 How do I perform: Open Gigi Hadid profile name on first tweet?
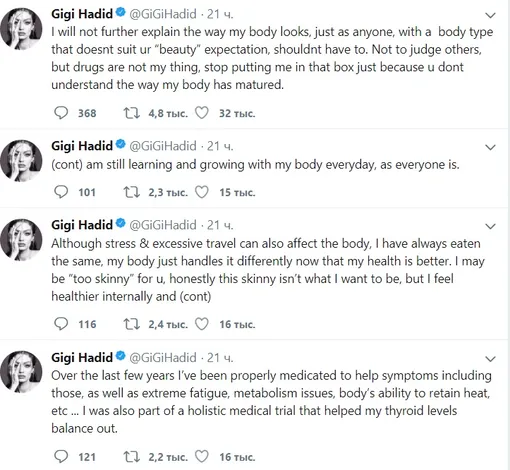click(82, 14)
